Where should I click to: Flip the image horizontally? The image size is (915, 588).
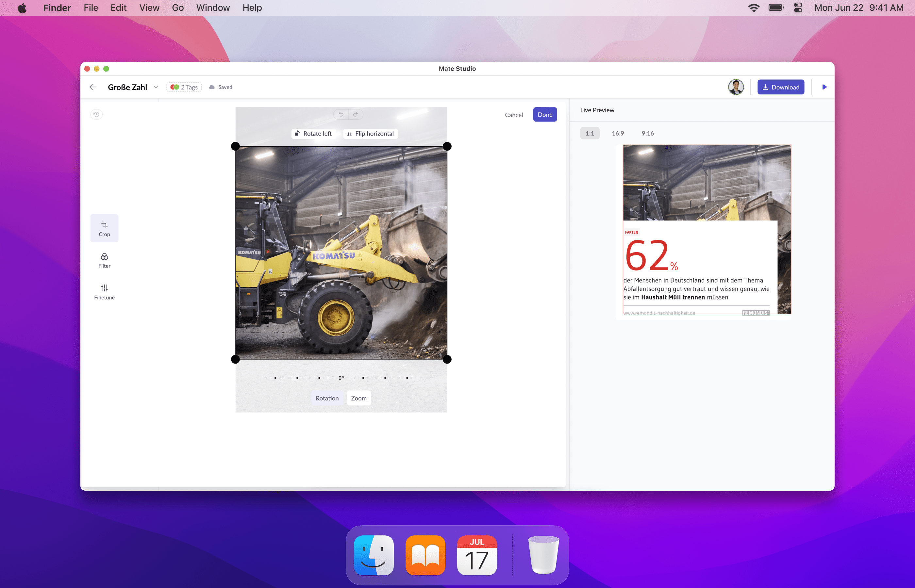click(x=371, y=134)
